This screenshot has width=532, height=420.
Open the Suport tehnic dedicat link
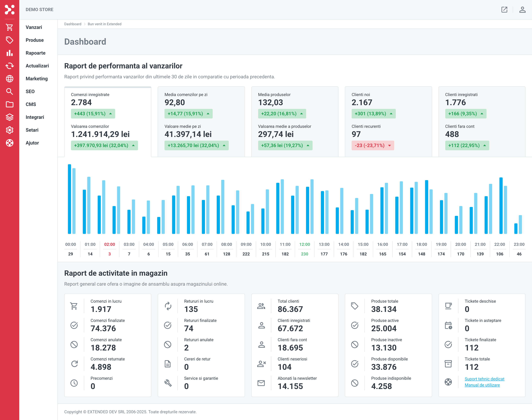pyautogui.click(x=484, y=379)
